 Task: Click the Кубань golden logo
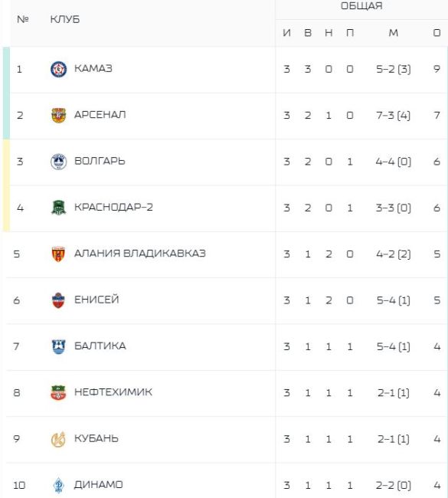(x=58, y=439)
